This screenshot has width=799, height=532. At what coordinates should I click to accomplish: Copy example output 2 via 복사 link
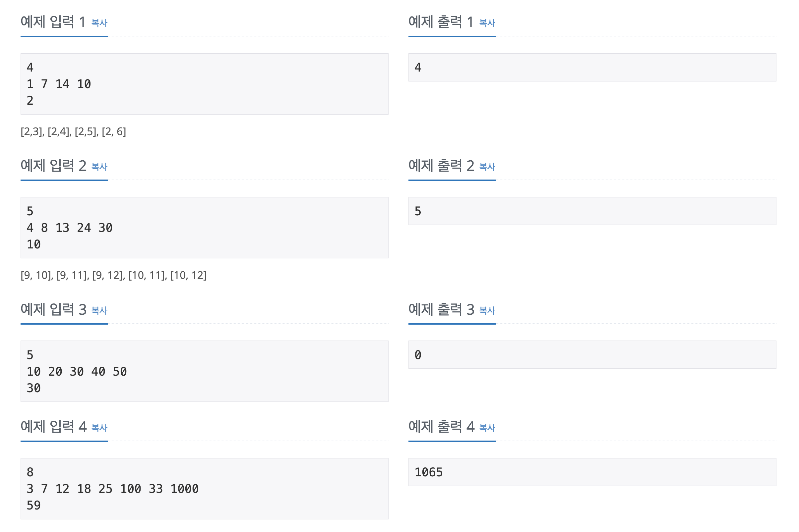pos(487,167)
